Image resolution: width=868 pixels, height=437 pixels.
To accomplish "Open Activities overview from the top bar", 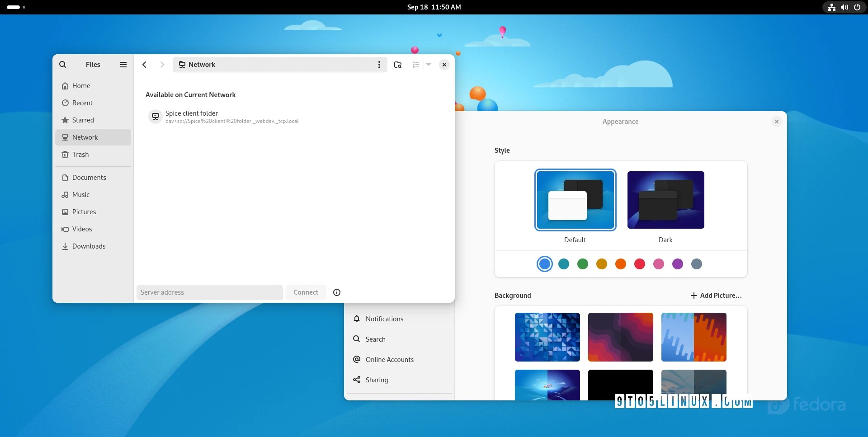I will pyautogui.click(x=16, y=7).
